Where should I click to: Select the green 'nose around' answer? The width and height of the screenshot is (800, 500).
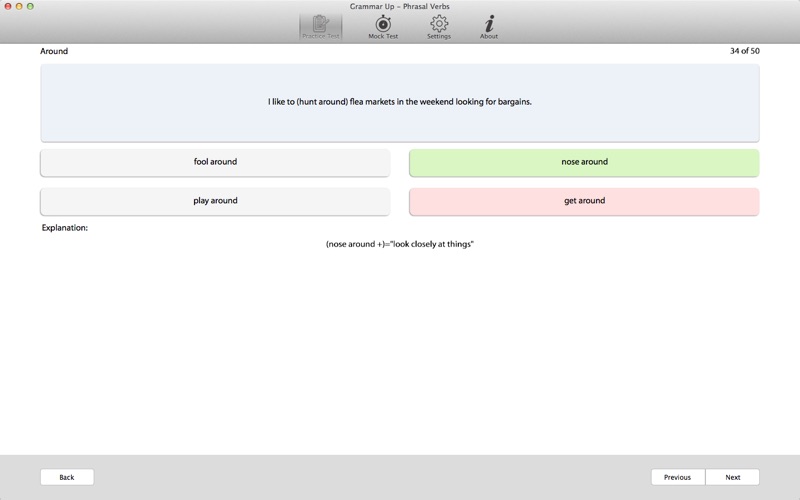click(x=584, y=162)
